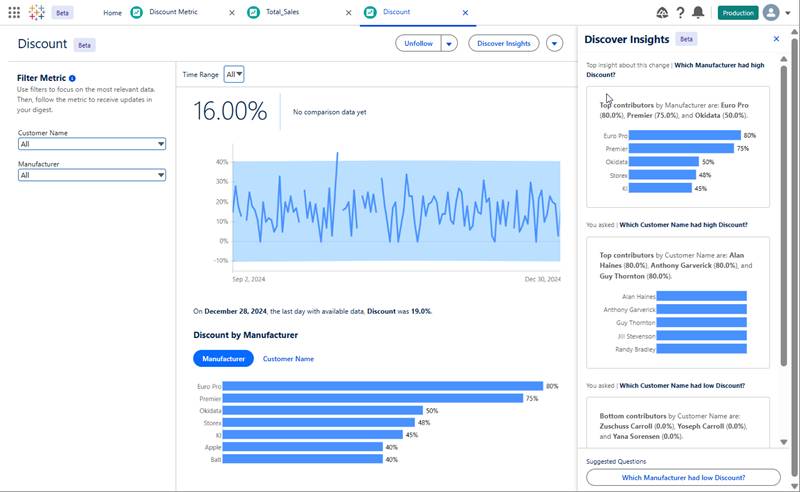This screenshot has width=800, height=492.
Task: Click the 16.00% metric value
Action: point(230,111)
